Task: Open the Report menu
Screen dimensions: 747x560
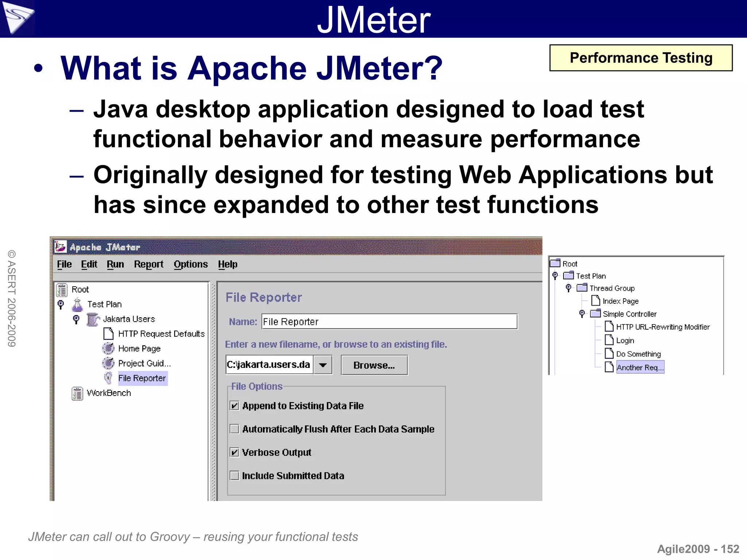Action: tap(148, 264)
